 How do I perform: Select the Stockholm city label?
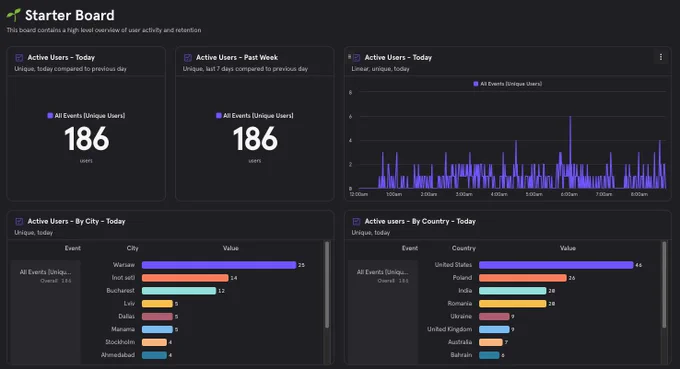click(120, 342)
